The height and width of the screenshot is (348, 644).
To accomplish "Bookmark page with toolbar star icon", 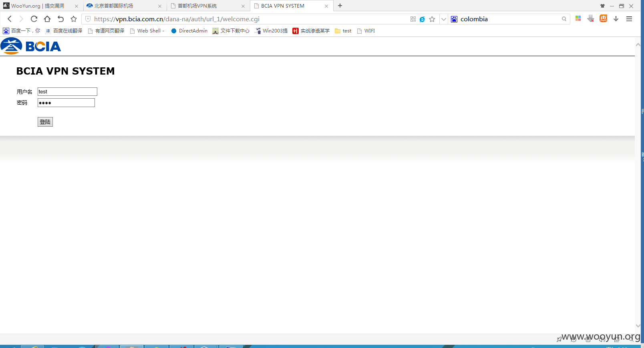I will tap(74, 19).
